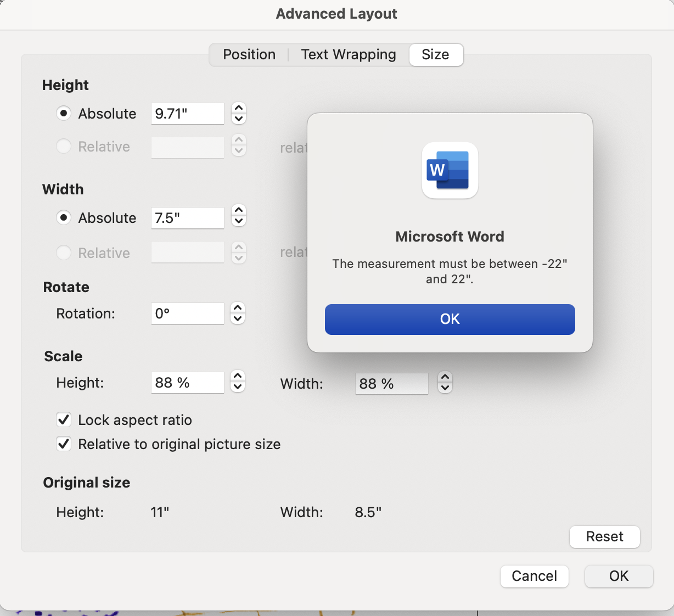674x616 pixels.
Task: Select Absolute radio button under Width
Action: tap(64, 218)
